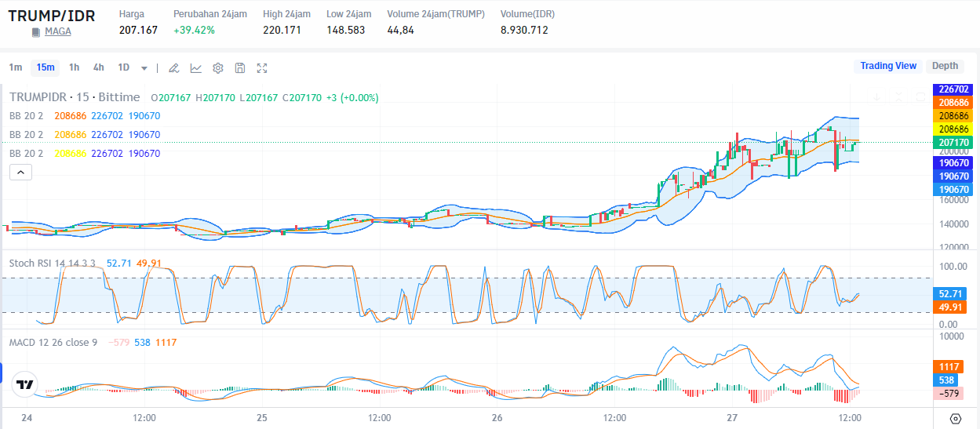Toggle fullscreen chart mode icon
This screenshot has width=980, height=429.
[262, 68]
